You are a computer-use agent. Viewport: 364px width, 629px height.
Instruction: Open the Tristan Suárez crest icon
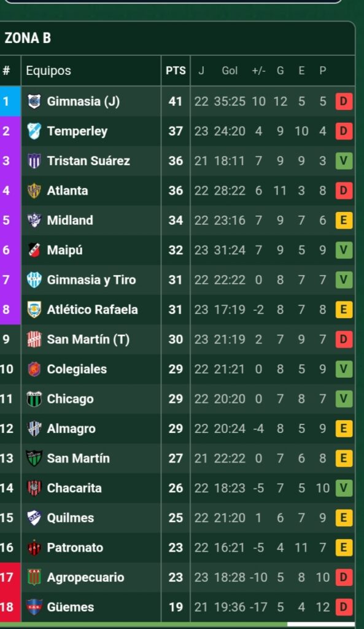click(34, 161)
